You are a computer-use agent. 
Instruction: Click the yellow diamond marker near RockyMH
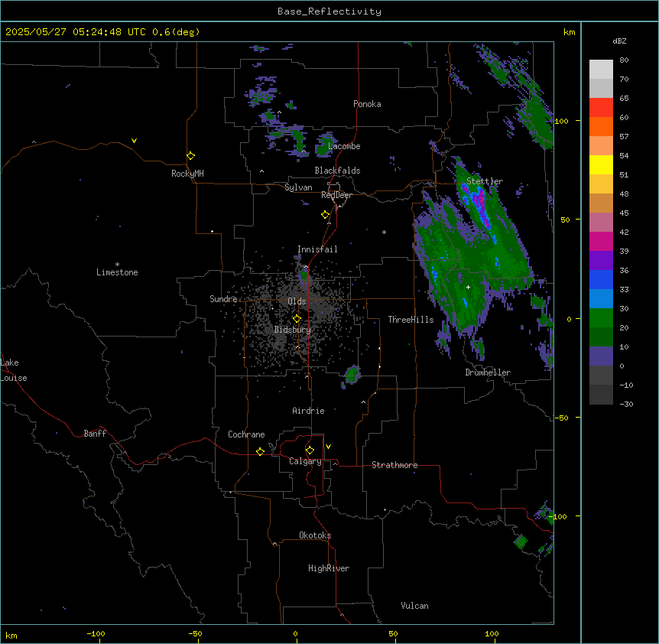pyautogui.click(x=191, y=156)
